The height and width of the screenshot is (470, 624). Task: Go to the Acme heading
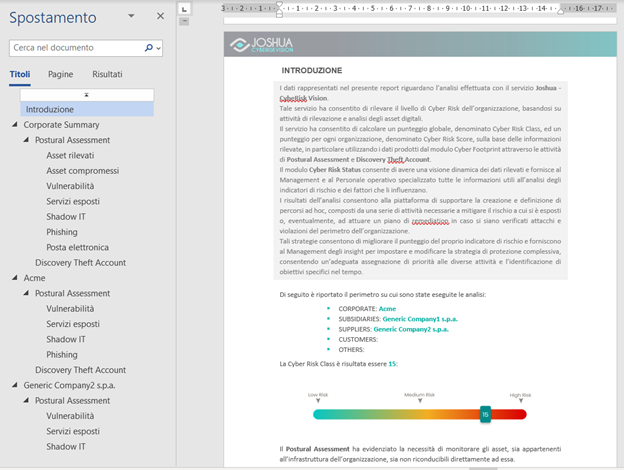pos(34,278)
